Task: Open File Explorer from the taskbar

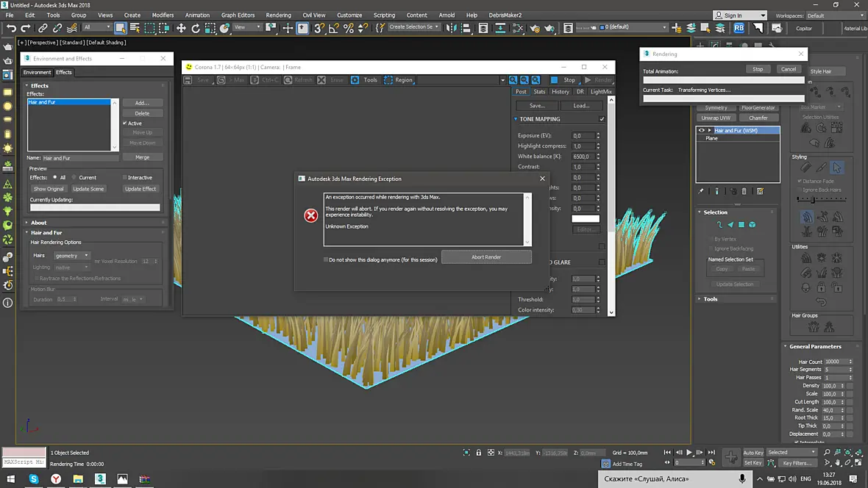Action: [x=78, y=478]
